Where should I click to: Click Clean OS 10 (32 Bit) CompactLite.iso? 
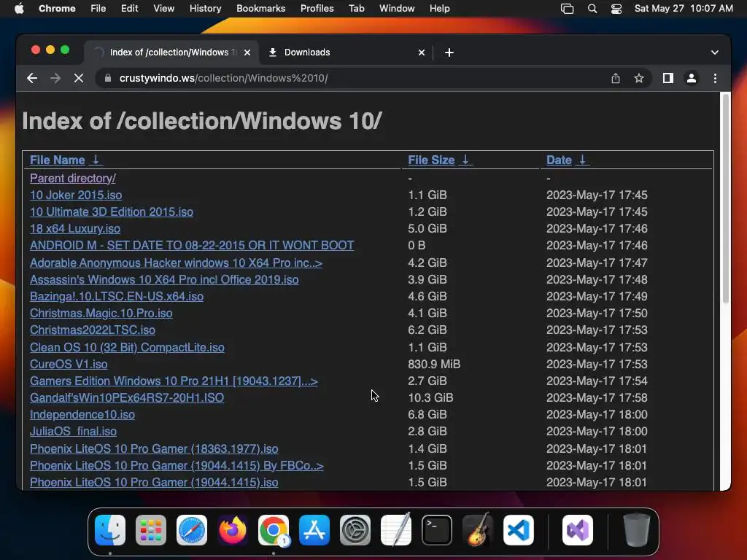pyautogui.click(x=127, y=347)
